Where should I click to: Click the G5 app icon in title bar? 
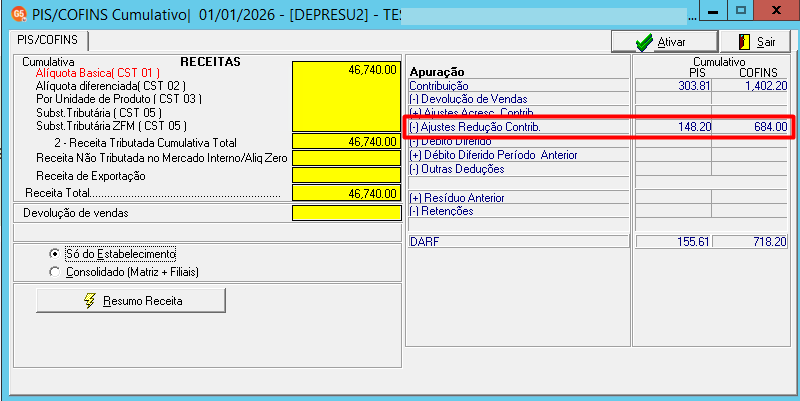coord(18,14)
